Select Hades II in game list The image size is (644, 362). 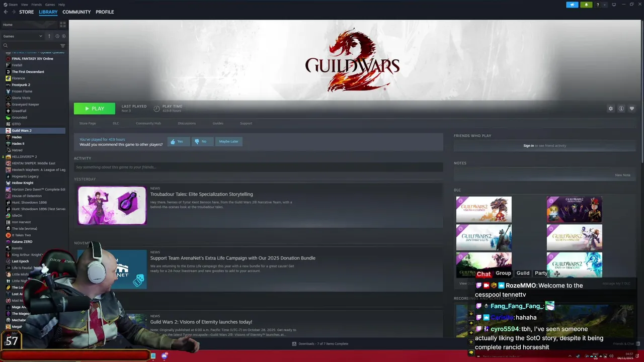pyautogui.click(x=18, y=143)
